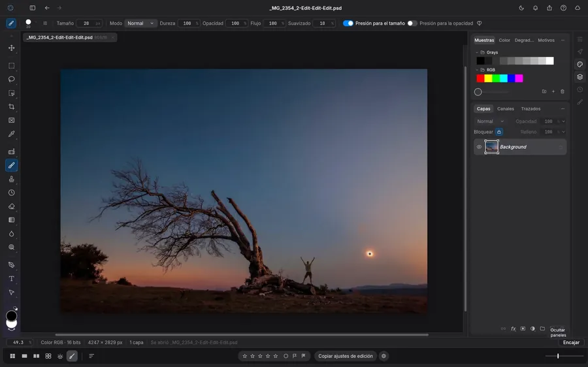Image resolution: width=588 pixels, height=367 pixels.
Task: Switch to the Color tab
Action: (504, 40)
